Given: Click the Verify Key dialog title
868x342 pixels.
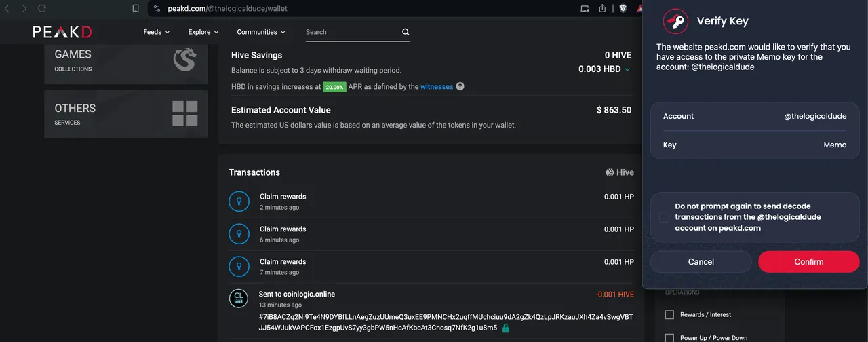Looking at the screenshot, I should 722,21.
